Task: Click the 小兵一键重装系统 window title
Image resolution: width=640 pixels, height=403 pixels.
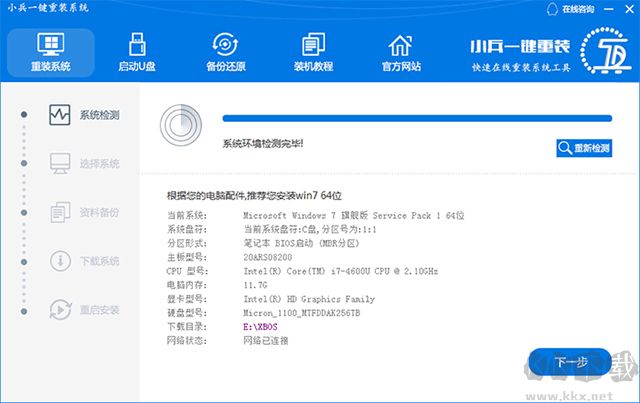Action: tap(48, 7)
